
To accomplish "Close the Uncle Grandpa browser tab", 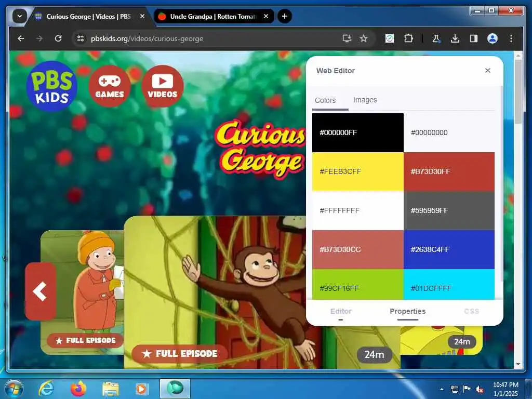I will (x=266, y=16).
